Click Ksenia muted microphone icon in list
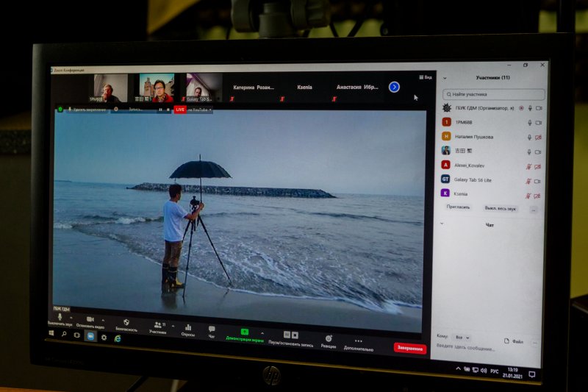The image size is (588, 392). (528, 196)
